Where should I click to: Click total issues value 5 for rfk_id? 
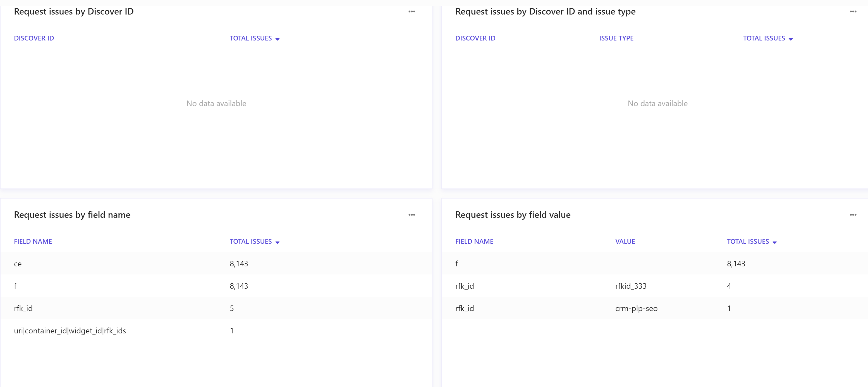pos(232,308)
